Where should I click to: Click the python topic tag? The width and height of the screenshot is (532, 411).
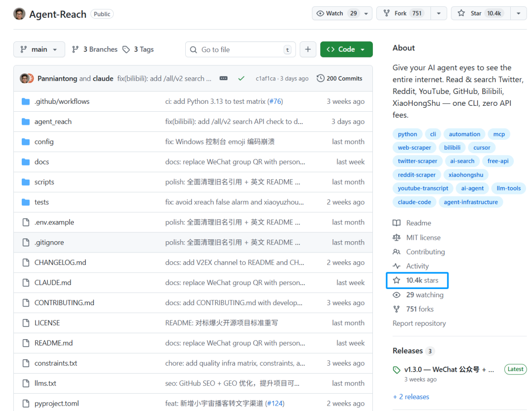(x=407, y=134)
